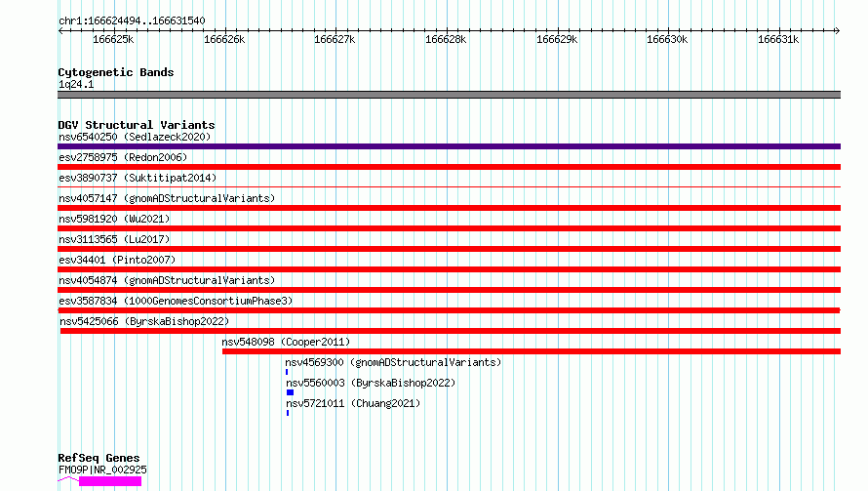Click the 1q24.1 band label
This screenshot has height=491, width=868.
point(76,85)
